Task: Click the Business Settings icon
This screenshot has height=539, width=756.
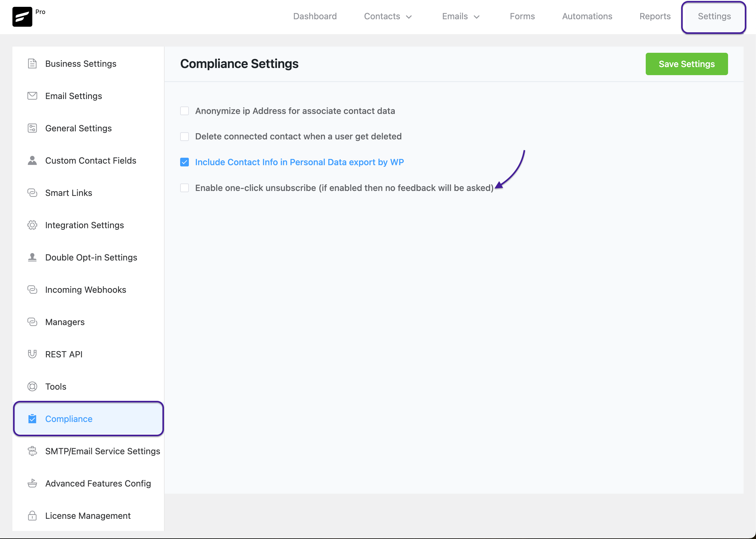Action: click(x=32, y=63)
